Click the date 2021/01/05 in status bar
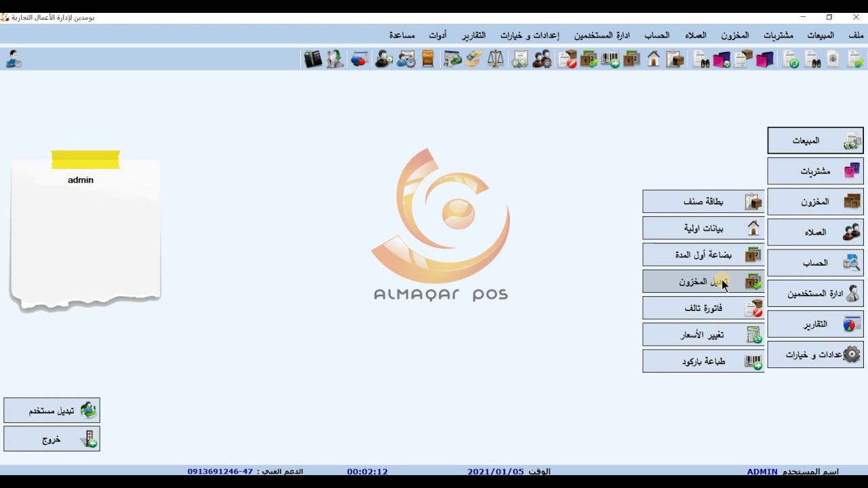Image resolution: width=868 pixels, height=488 pixels. click(x=496, y=472)
